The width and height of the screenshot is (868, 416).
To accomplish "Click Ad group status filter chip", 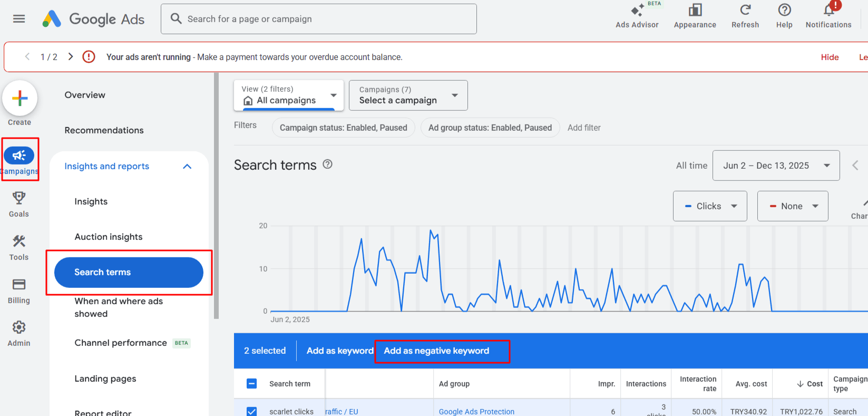I will pyautogui.click(x=490, y=128).
